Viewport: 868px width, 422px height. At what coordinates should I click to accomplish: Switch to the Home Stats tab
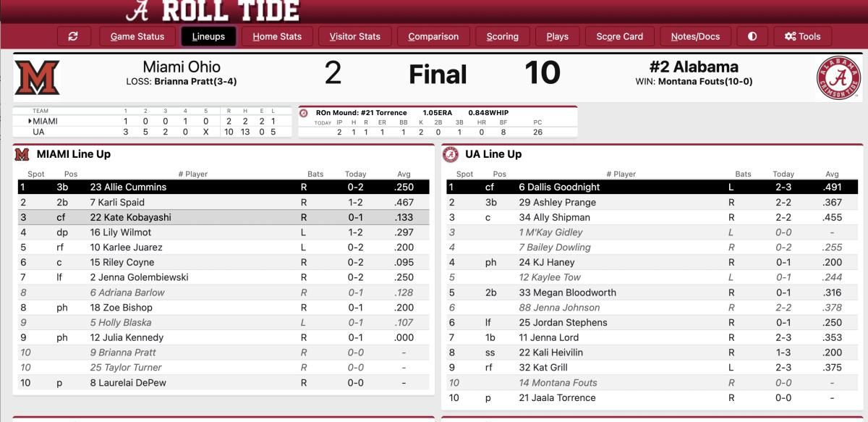(277, 36)
